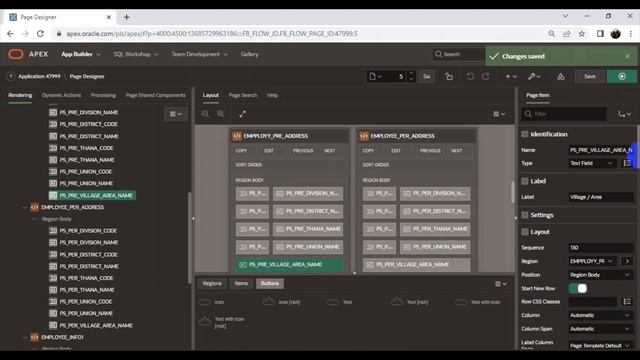Viewport: 640px width, 360px height.
Task: Collapse the EMPLOYEE_INFO1 tree node
Action: click(25, 338)
